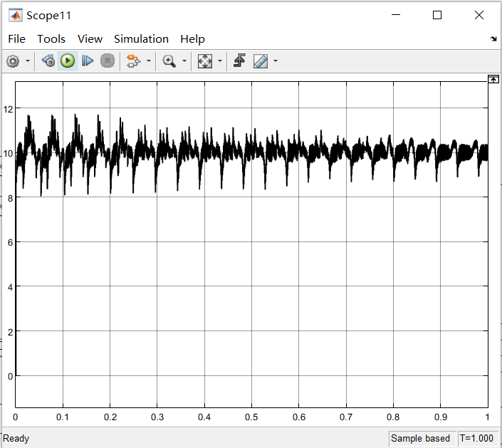The width and height of the screenshot is (502, 448).
Task: Expand the Scale Axes dropdown arrow
Action: pos(220,61)
